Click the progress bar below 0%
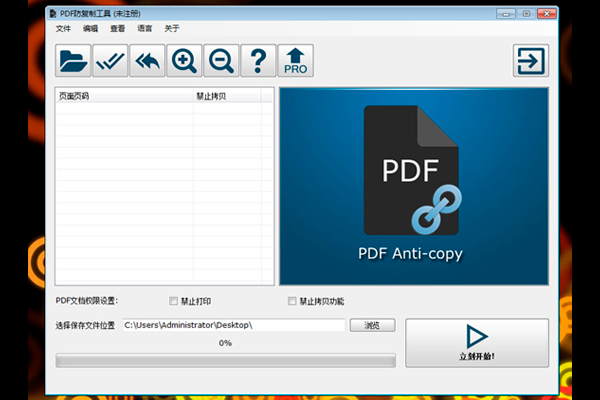600x400 pixels. point(225,361)
